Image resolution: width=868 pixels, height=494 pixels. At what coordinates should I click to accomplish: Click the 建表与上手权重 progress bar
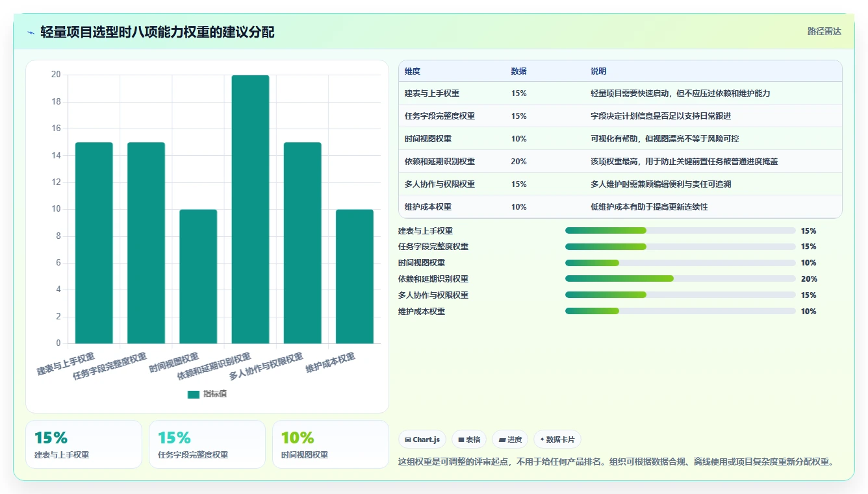(x=680, y=230)
